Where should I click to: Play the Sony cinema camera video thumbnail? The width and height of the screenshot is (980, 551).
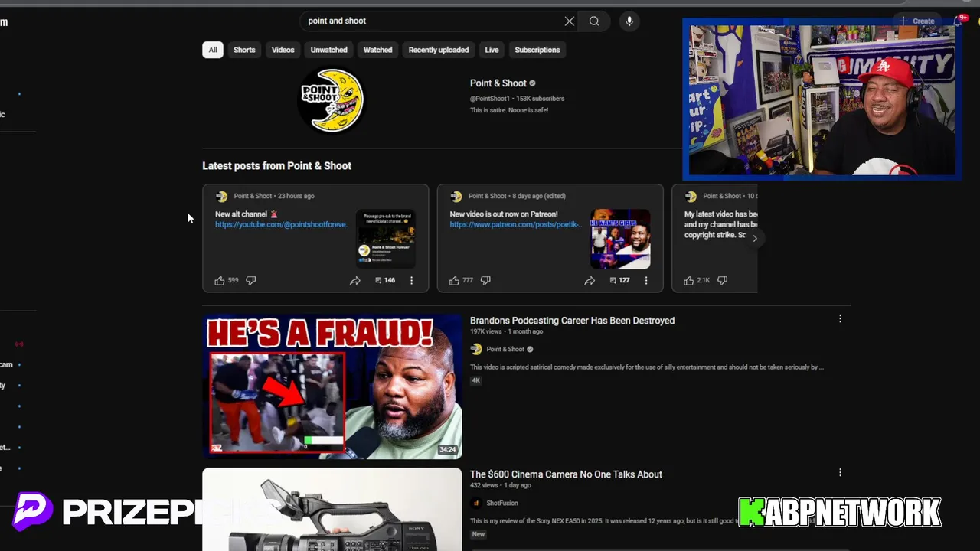click(332, 510)
